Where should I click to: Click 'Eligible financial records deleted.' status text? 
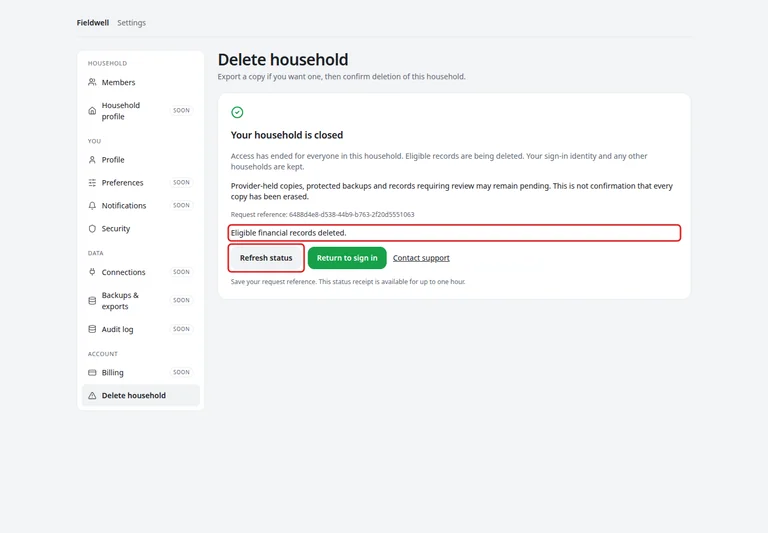[x=288, y=233]
